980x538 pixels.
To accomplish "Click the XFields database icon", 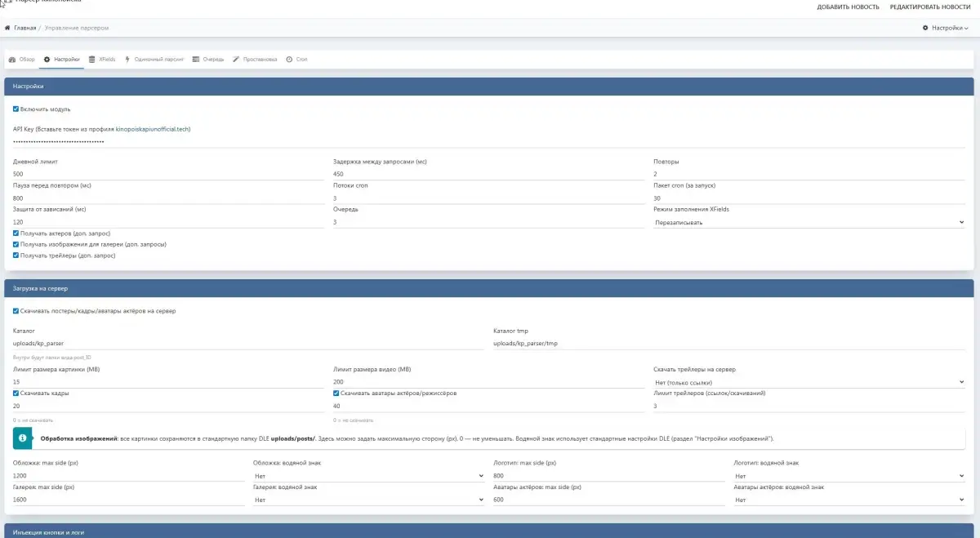I will point(91,60).
